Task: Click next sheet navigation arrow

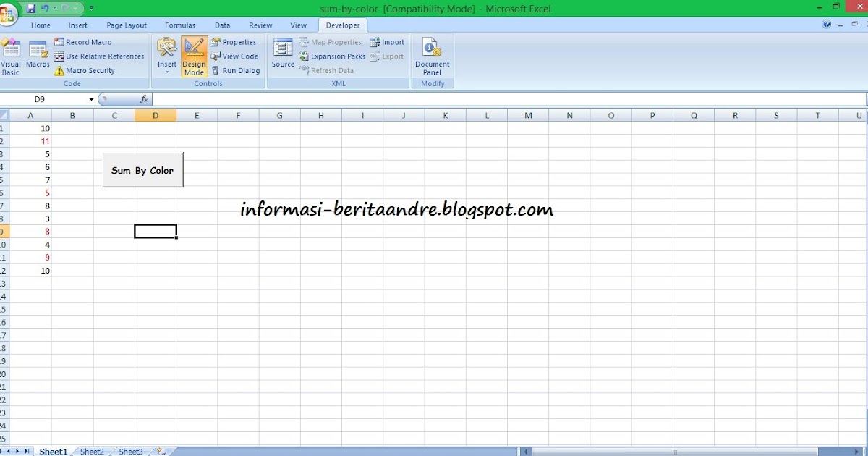Action: (x=17, y=451)
